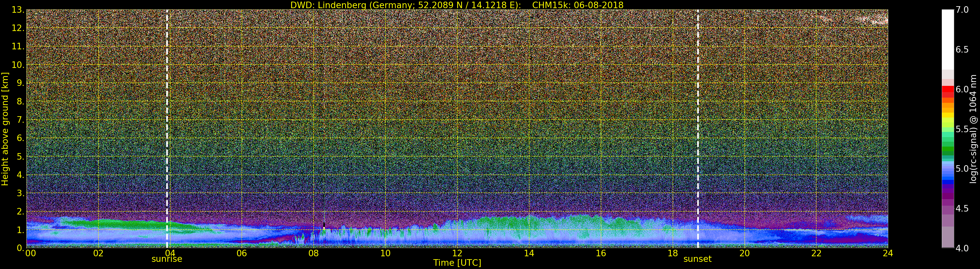Screen dimensions: 980x269
Task: Click the time axis tick '12'
Action: click(457, 253)
